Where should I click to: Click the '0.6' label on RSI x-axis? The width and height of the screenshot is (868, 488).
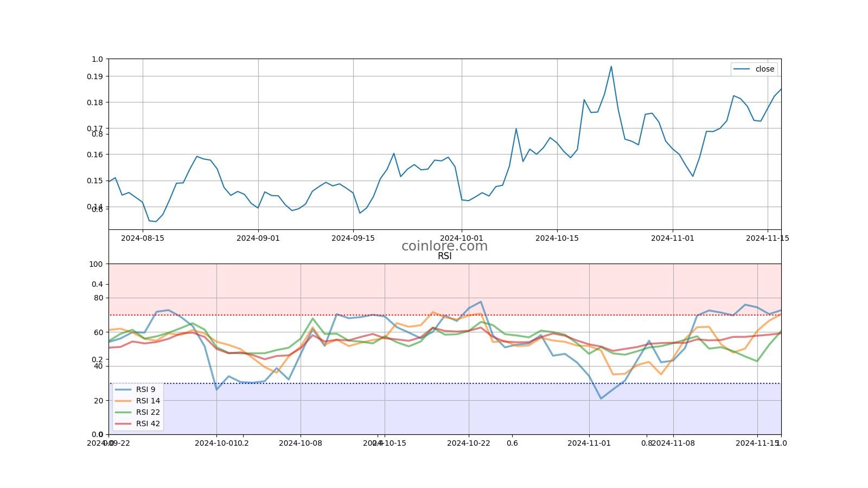(512, 443)
